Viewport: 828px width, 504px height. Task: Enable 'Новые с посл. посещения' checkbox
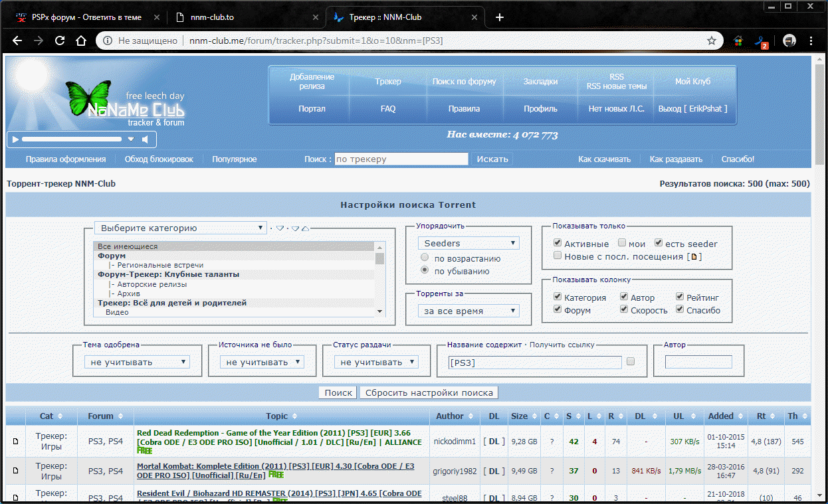click(558, 256)
